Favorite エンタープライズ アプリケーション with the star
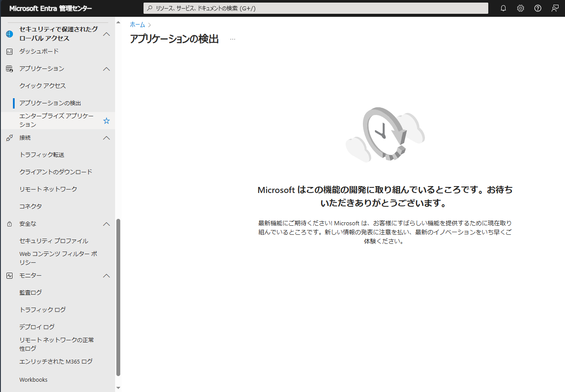The image size is (565, 392). tap(106, 121)
